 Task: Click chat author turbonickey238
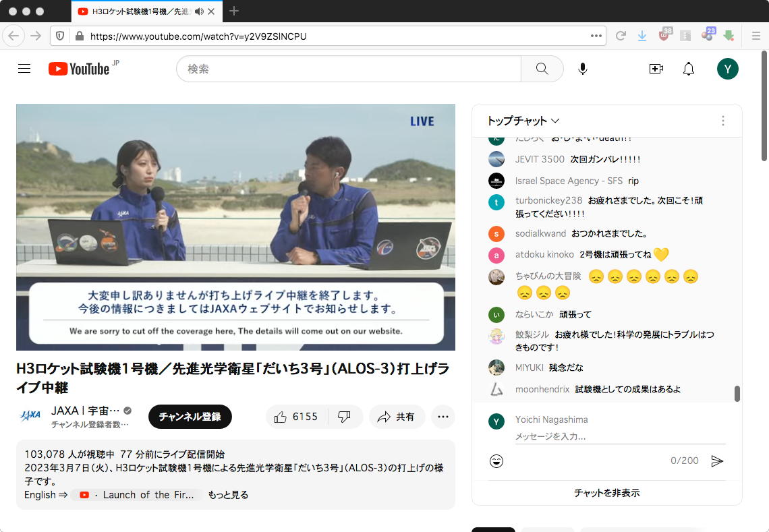pyautogui.click(x=548, y=200)
